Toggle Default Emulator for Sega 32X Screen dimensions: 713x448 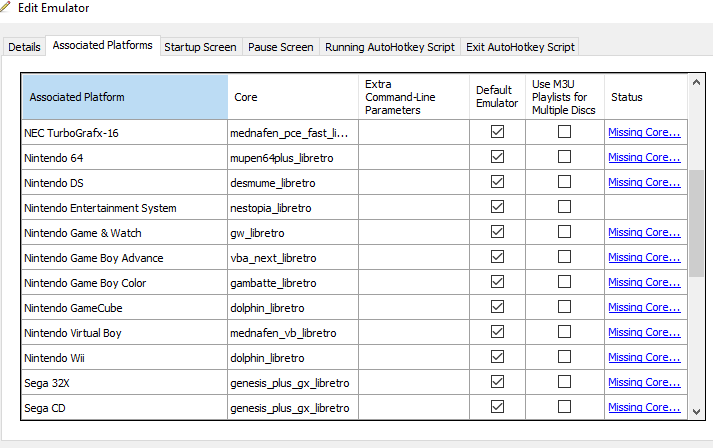[x=497, y=382]
